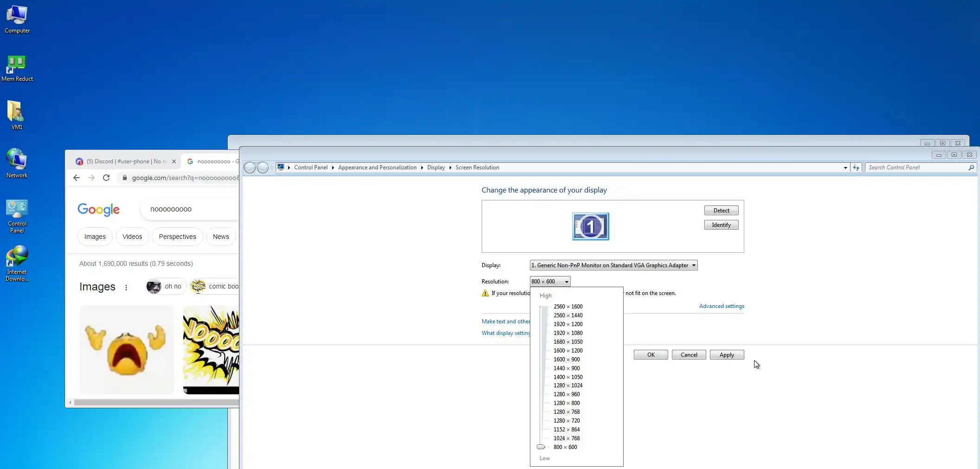980x469 pixels.
Task: Open the Computer desktop icon
Action: click(17, 19)
